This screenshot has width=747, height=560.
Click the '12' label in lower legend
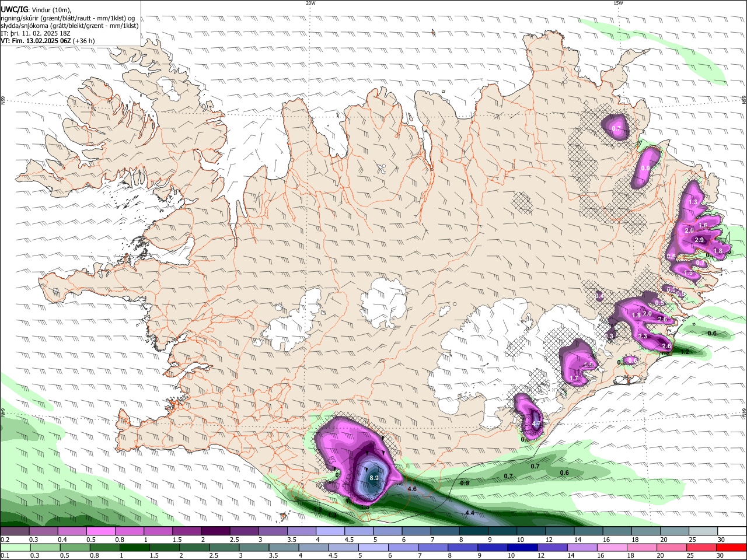tap(540, 556)
